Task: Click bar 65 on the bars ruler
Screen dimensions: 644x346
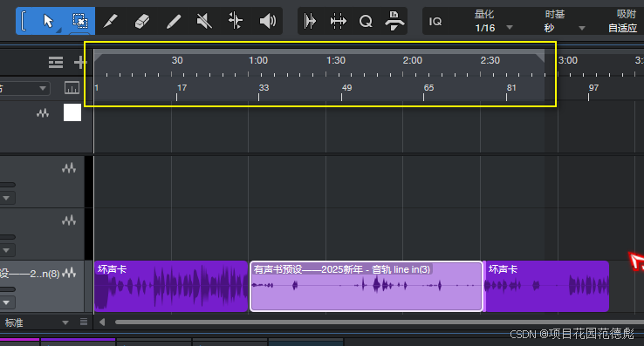Action: pyautogui.click(x=428, y=88)
